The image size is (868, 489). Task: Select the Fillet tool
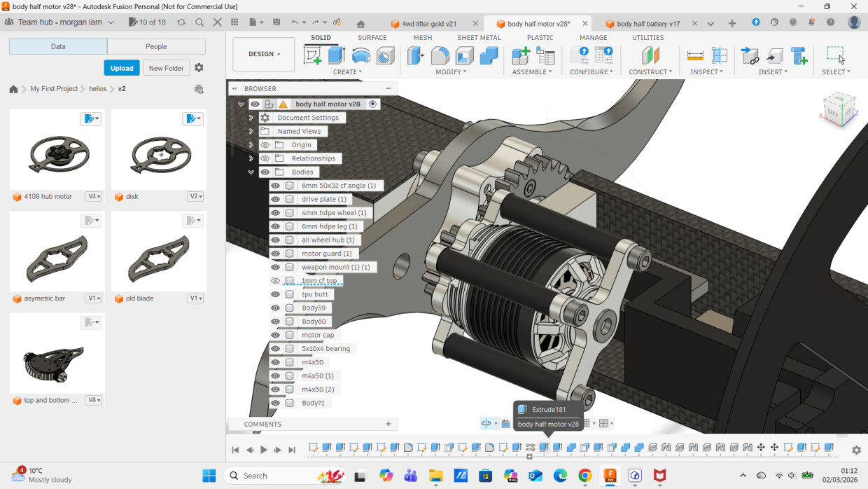tap(440, 55)
